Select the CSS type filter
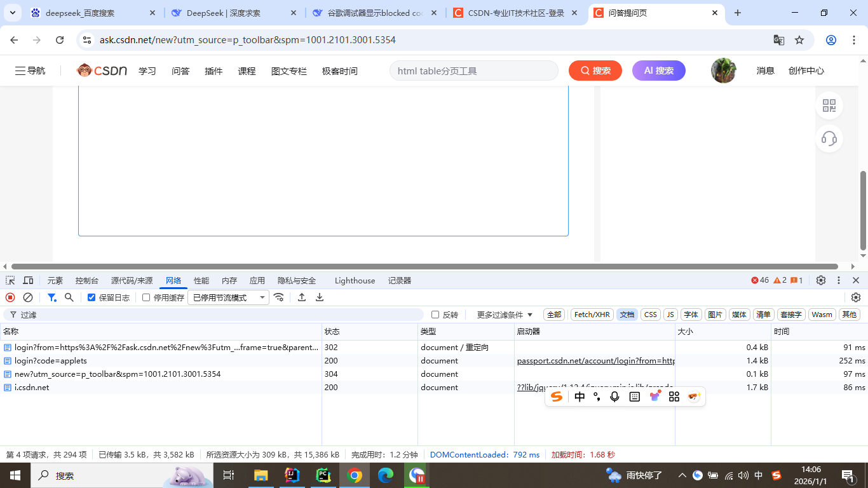The width and height of the screenshot is (868, 488). 651,315
